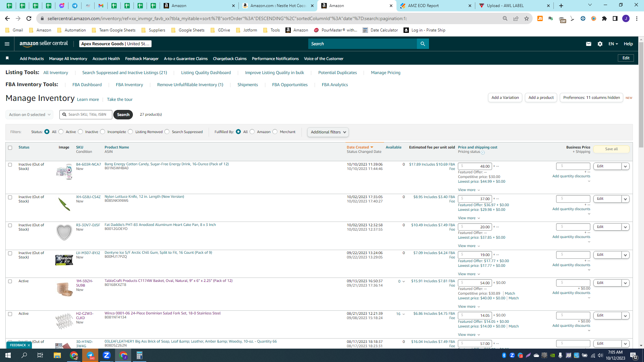Image resolution: width=644 pixels, height=362 pixels.
Task: Click Match next to TableCraft competitive price
Action: click(510, 294)
